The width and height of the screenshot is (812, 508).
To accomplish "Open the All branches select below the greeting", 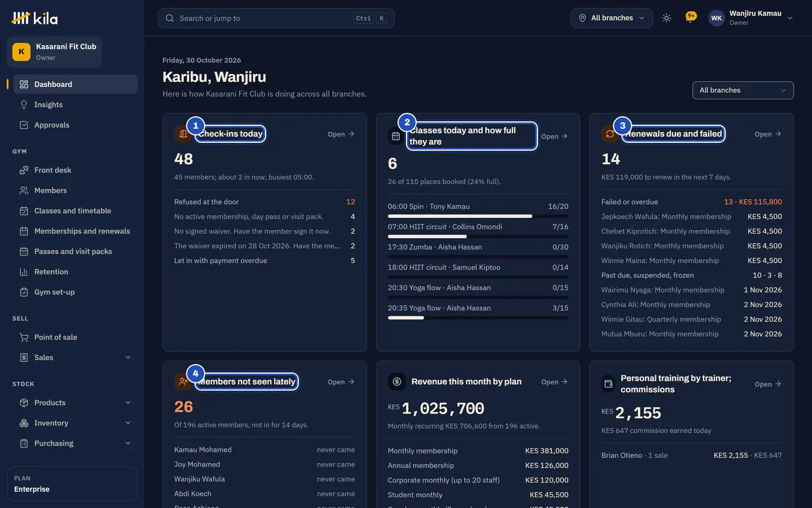I will tap(743, 90).
